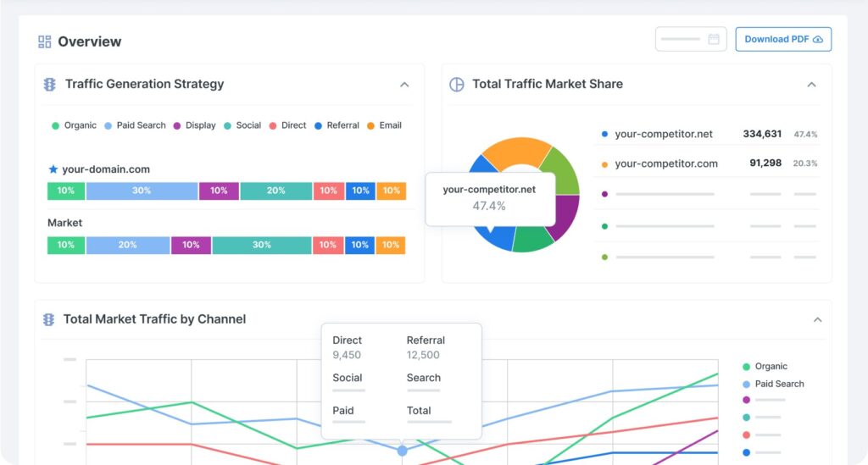This screenshot has width=868, height=465.
Task: Click the Overview grid icon
Action: pos(44,42)
